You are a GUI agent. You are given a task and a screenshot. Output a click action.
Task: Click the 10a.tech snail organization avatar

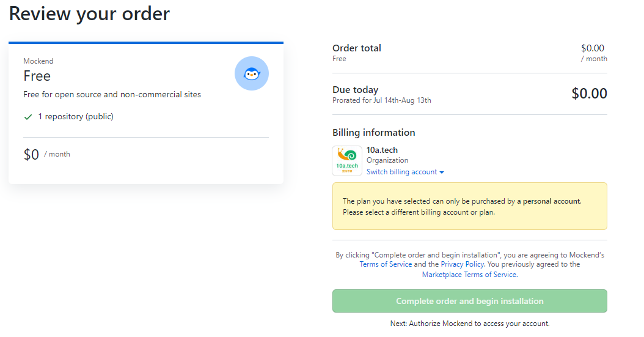pos(347,161)
